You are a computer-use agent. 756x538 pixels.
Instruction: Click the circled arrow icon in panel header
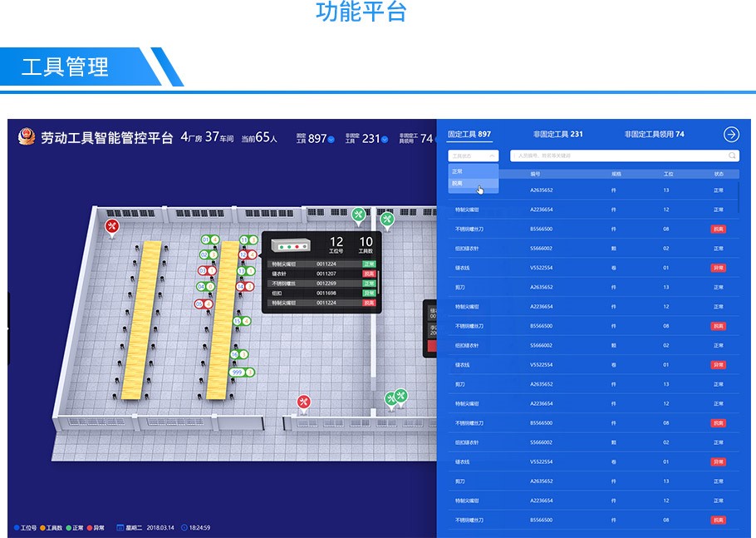coord(731,134)
